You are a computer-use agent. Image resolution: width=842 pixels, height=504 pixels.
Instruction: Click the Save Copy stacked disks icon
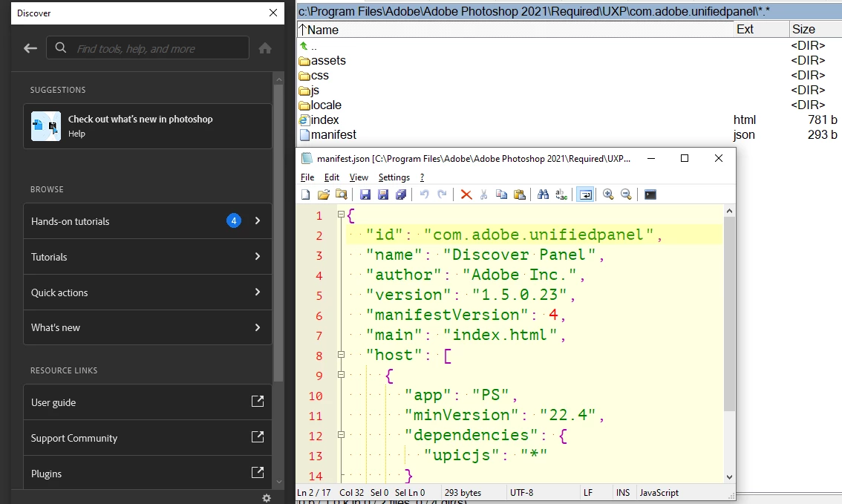tap(401, 194)
